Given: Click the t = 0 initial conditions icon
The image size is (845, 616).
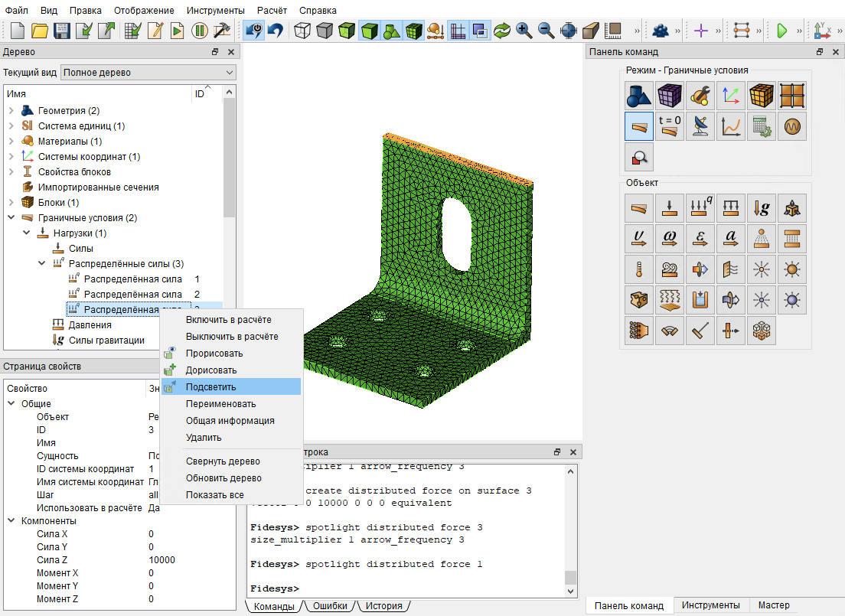Looking at the screenshot, I should pyautogui.click(x=669, y=126).
